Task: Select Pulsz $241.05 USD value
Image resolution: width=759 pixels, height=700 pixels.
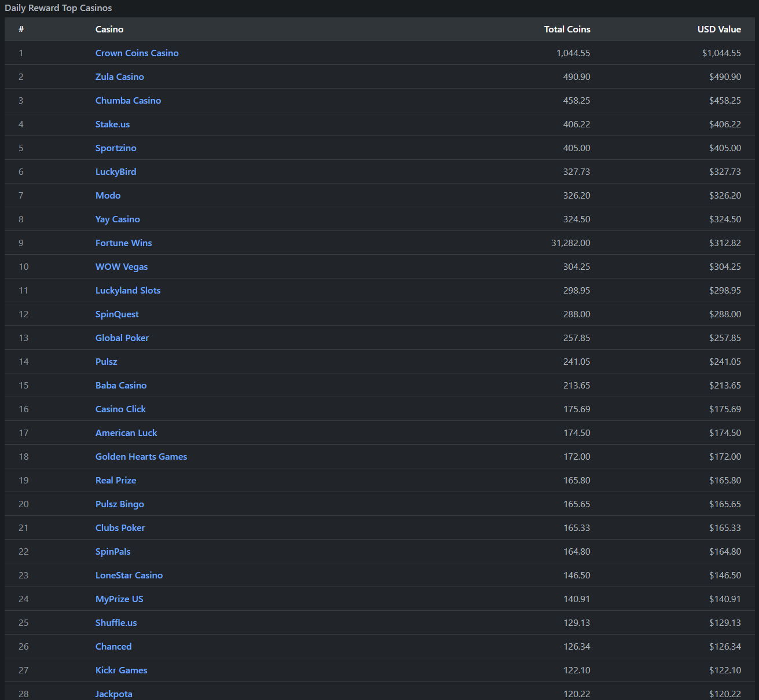Action: coord(725,361)
